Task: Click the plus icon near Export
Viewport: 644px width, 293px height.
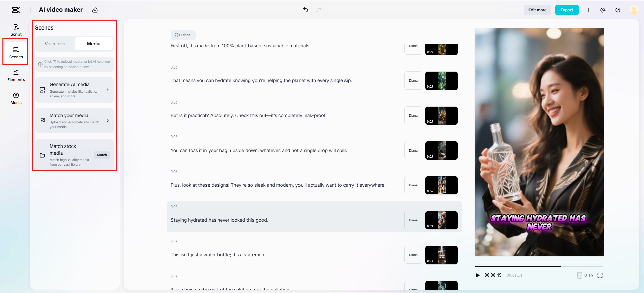Action: [x=588, y=10]
